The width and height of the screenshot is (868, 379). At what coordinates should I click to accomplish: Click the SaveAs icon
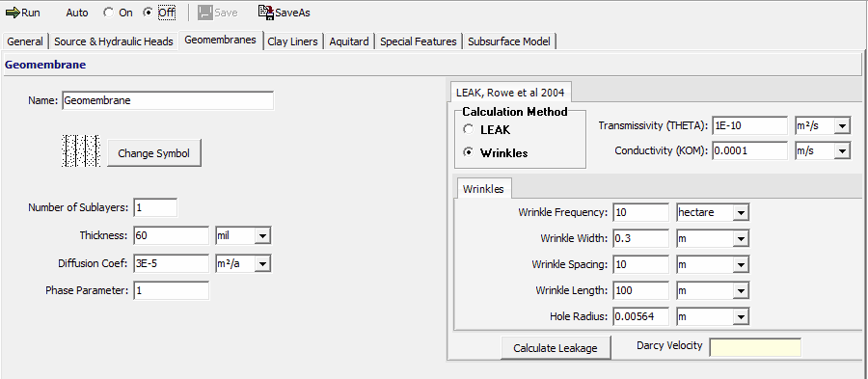pos(266,13)
